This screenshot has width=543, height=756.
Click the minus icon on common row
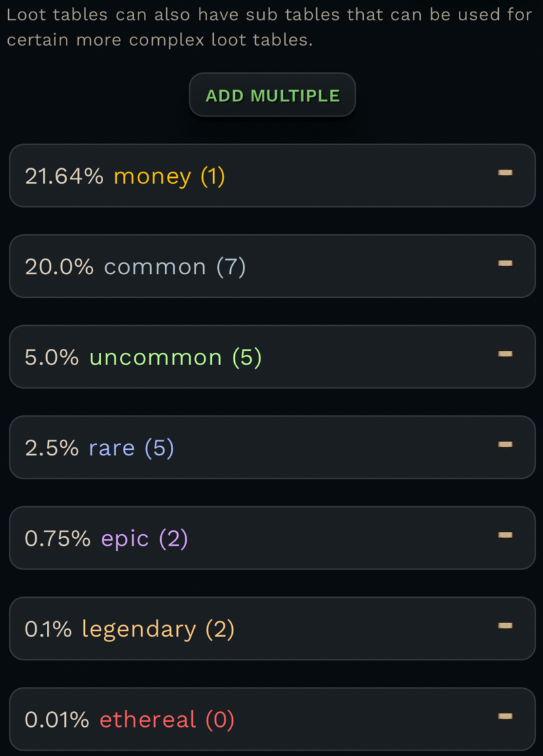(x=505, y=263)
